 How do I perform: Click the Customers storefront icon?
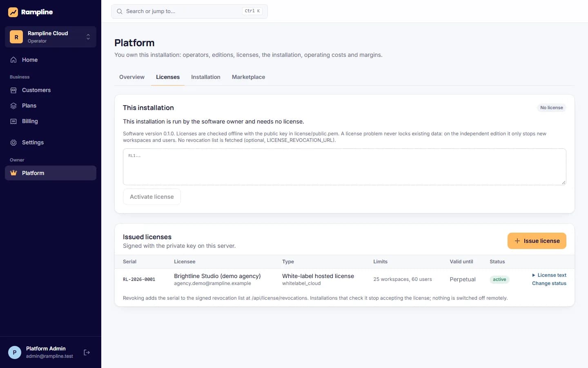tap(13, 90)
